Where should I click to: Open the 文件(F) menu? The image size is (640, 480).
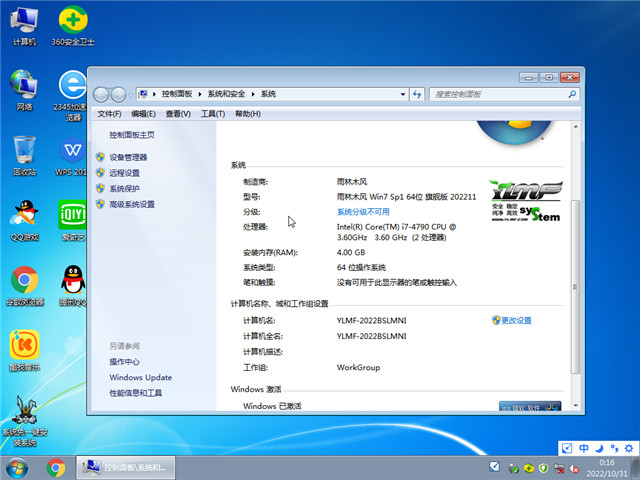coord(110,114)
